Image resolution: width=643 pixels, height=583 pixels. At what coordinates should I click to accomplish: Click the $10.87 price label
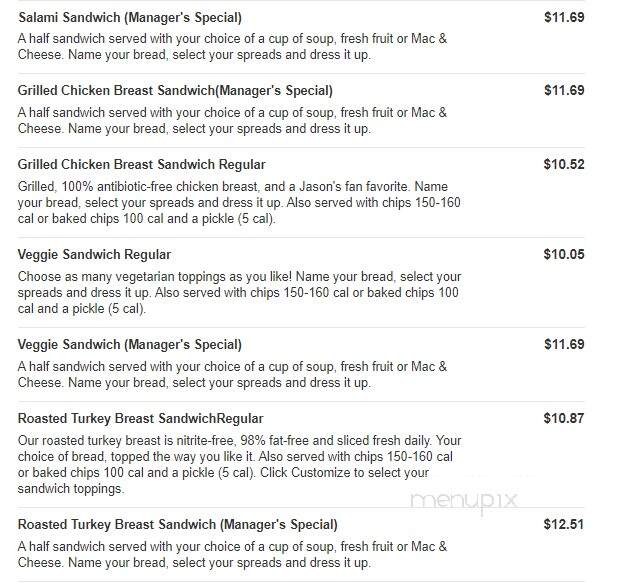pyautogui.click(x=564, y=418)
